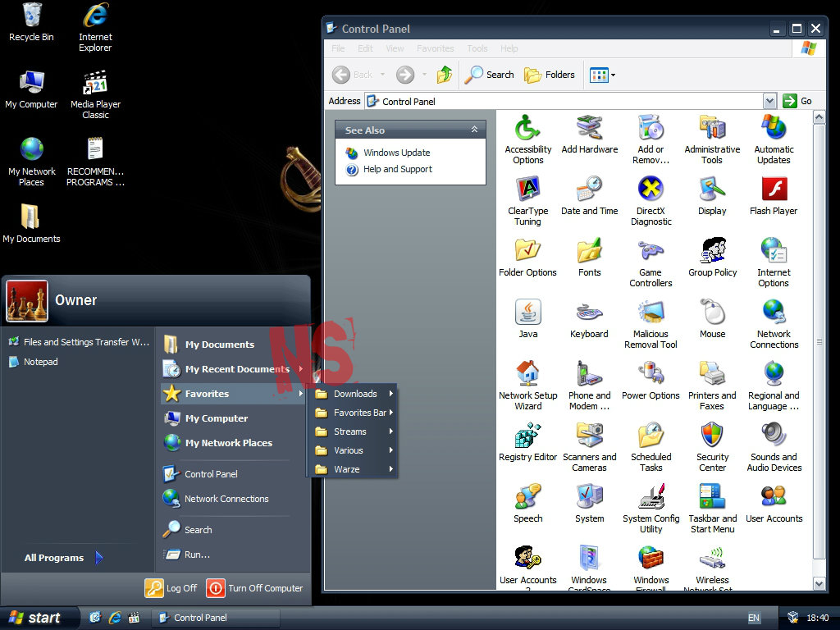Open Date and Time settings icon
The height and width of the screenshot is (630, 840).
[589, 196]
